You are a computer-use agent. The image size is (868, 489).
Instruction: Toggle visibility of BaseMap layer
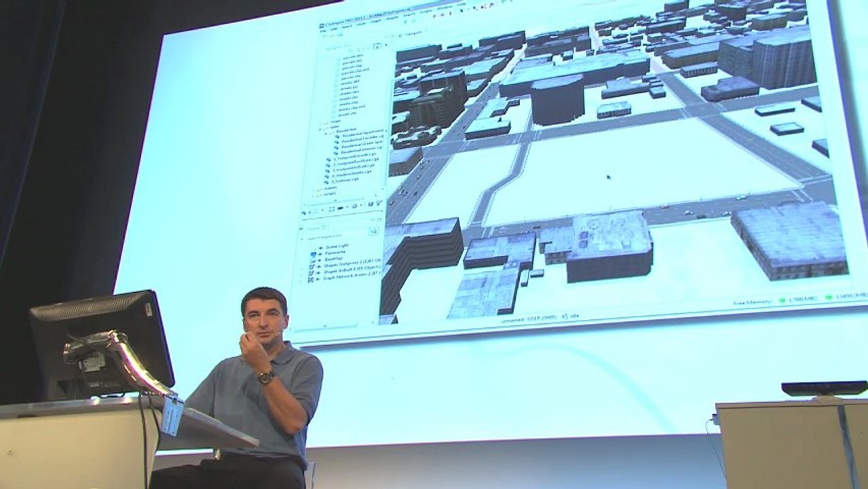pyautogui.click(x=319, y=260)
